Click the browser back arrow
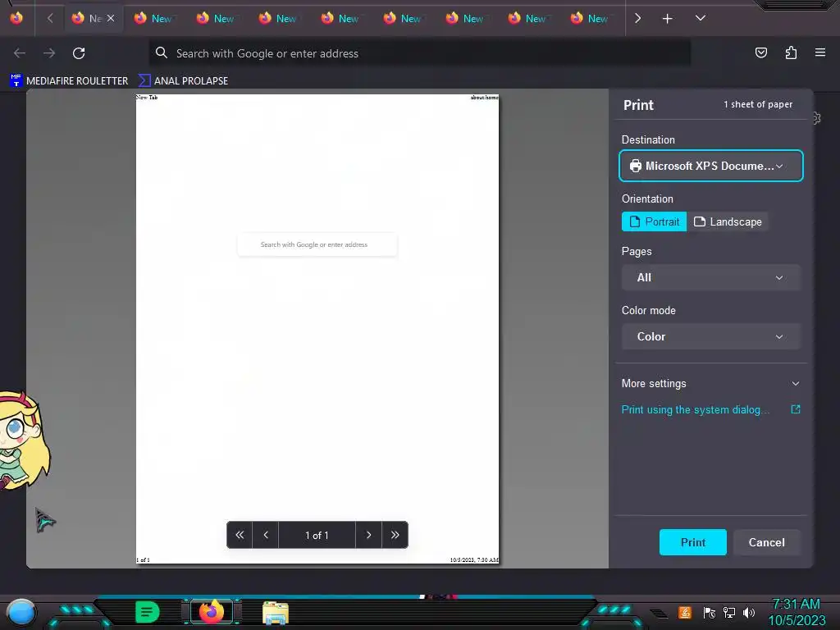840x630 pixels. 20,53
